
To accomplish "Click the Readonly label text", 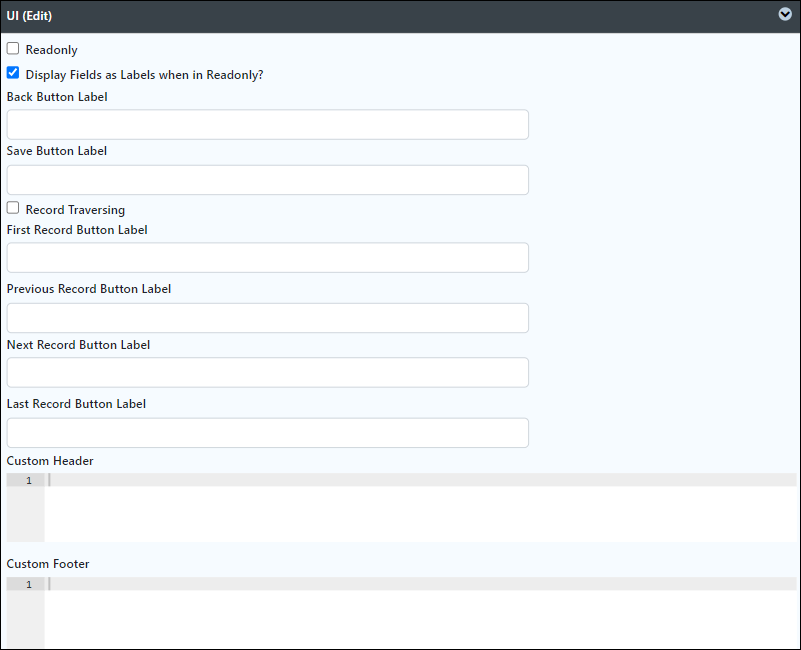I will [52, 50].
